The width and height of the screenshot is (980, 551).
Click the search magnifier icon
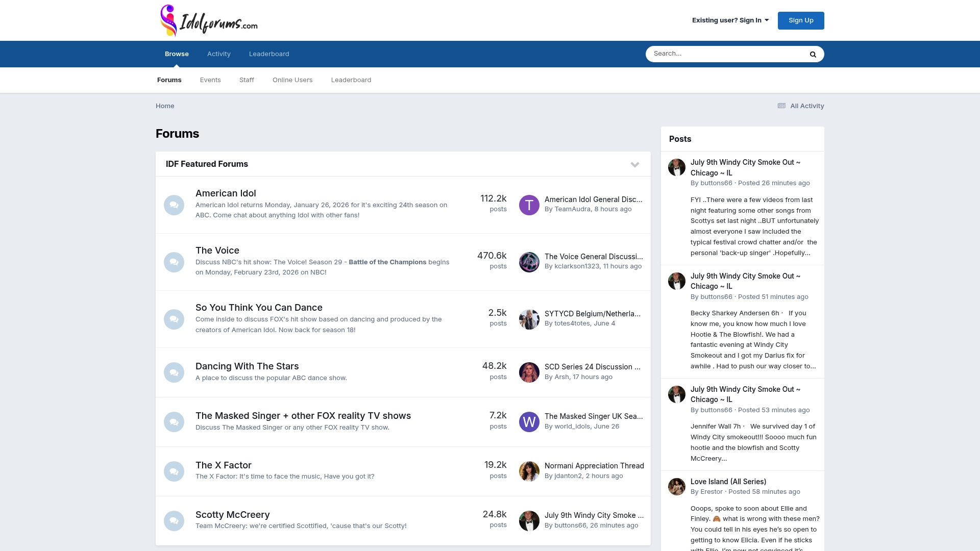tap(813, 54)
